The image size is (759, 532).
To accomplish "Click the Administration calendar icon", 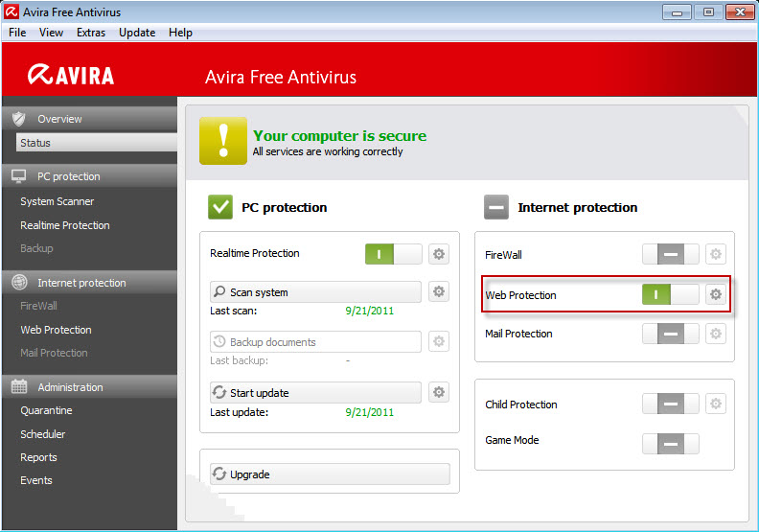I will (19, 386).
